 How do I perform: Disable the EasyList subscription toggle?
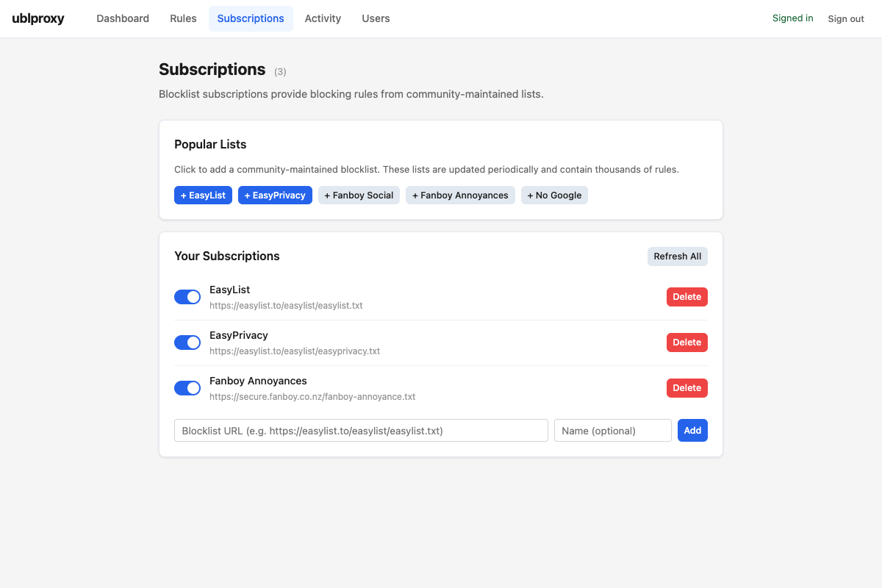(x=187, y=297)
